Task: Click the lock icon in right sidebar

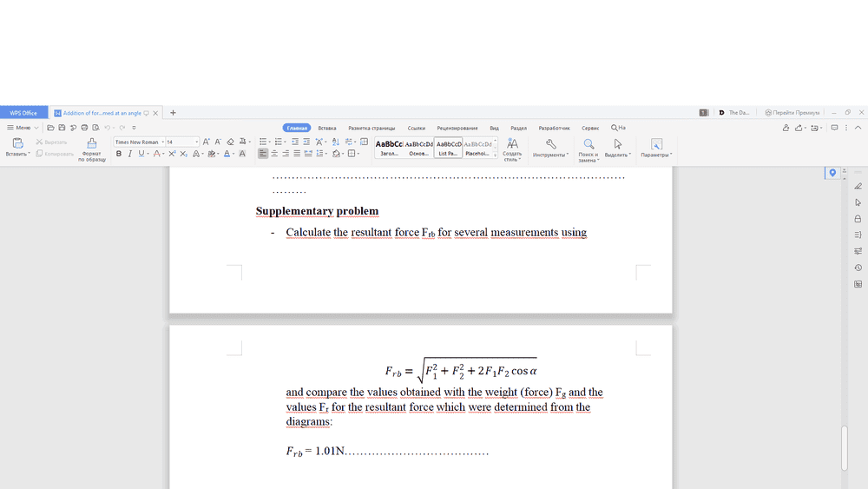Action: (858, 219)
